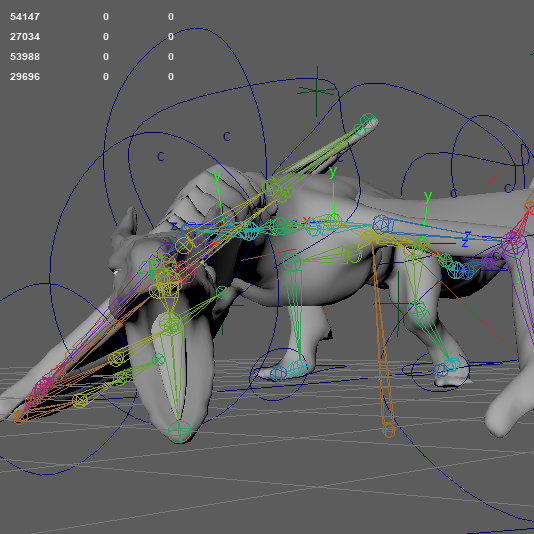
Task: Select the green locator cross above the creature
Action: (x=317, y=91)
